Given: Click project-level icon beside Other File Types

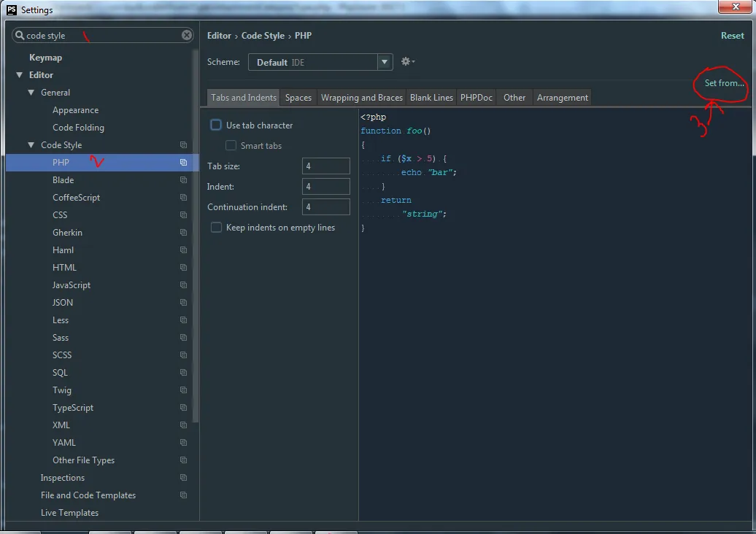Looking at the screenshot, I should (x=183, y=460).
